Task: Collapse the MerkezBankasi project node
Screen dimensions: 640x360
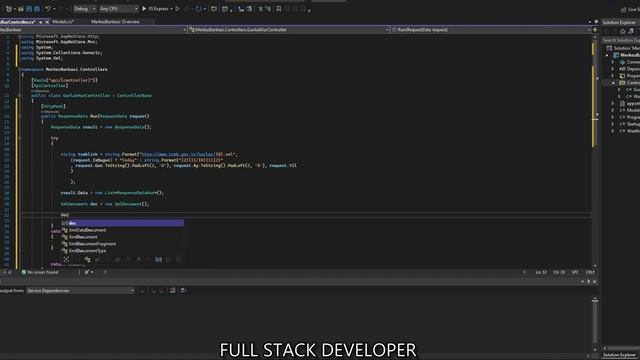Action: (x=607, y=55)
